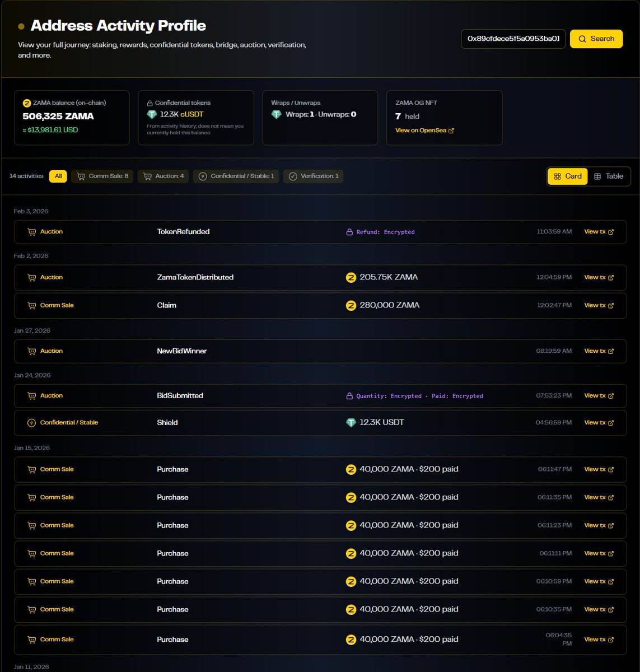Viewport: 640px width, 672px height.
Task: View tx for 06:11:47 PM purchase
Action: [x=599, y=469]
